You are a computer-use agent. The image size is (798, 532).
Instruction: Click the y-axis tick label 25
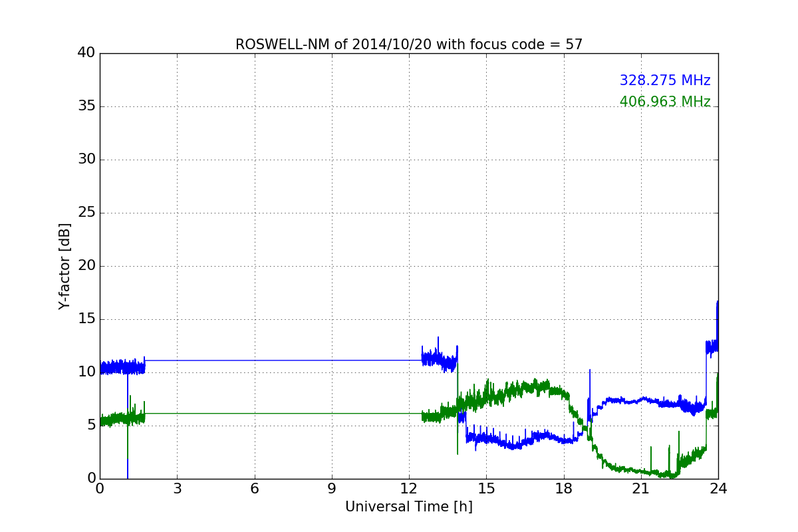[86, 213]
